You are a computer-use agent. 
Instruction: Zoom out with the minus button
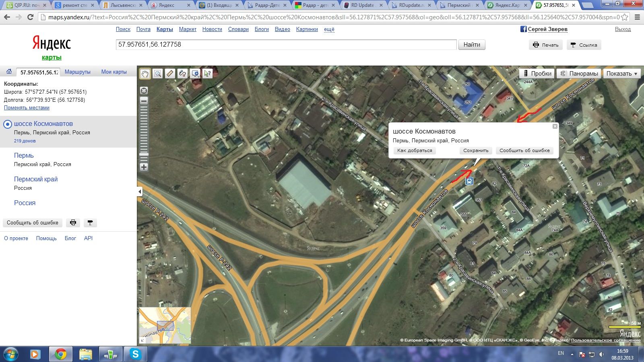point(144,101)
